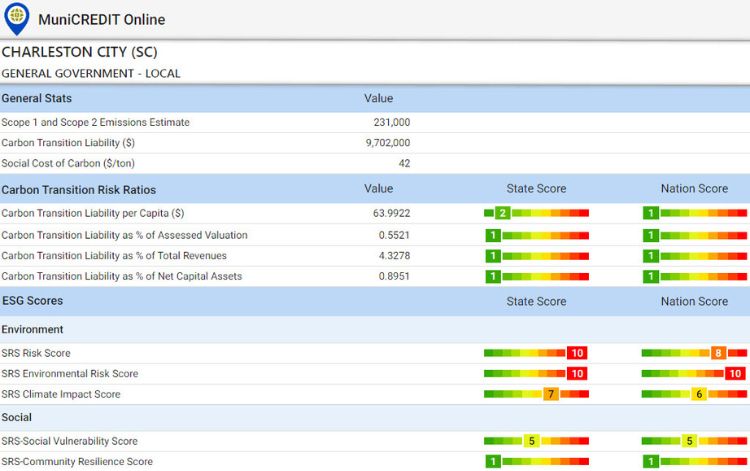Screen dimensions: 750x471
Task: Select the SRS Climate Impact Score label
Action: point(61,394)
